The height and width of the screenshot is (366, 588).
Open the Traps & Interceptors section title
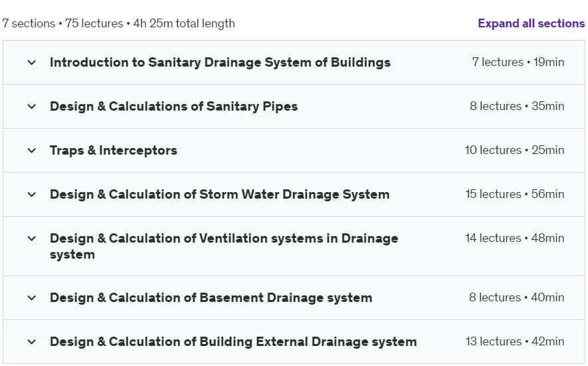pos(113,151)
